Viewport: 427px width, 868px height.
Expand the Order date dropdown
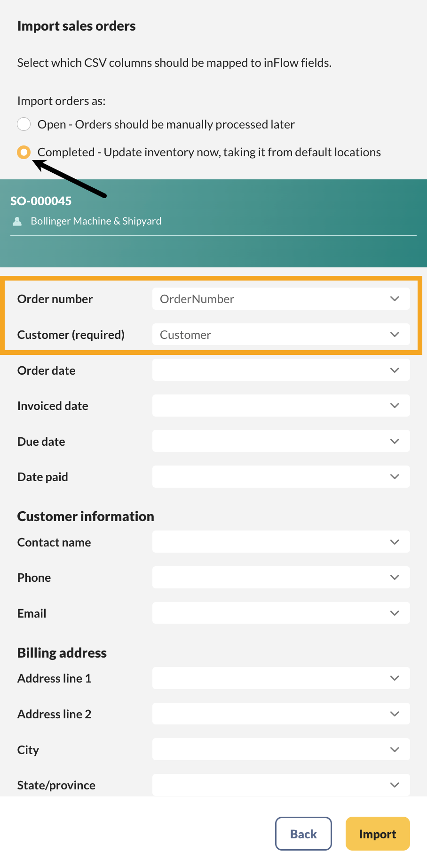pyautogui.click(x=281, y=370)
